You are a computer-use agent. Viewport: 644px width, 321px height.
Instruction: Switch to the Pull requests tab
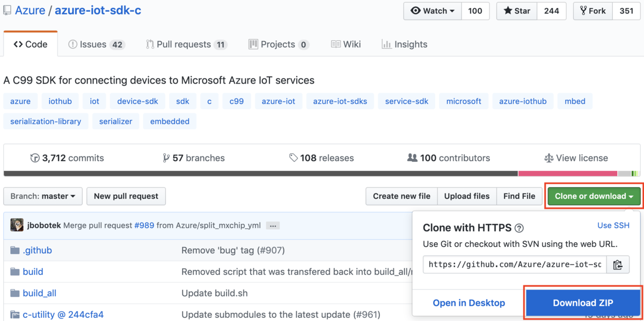click(186, 44)
